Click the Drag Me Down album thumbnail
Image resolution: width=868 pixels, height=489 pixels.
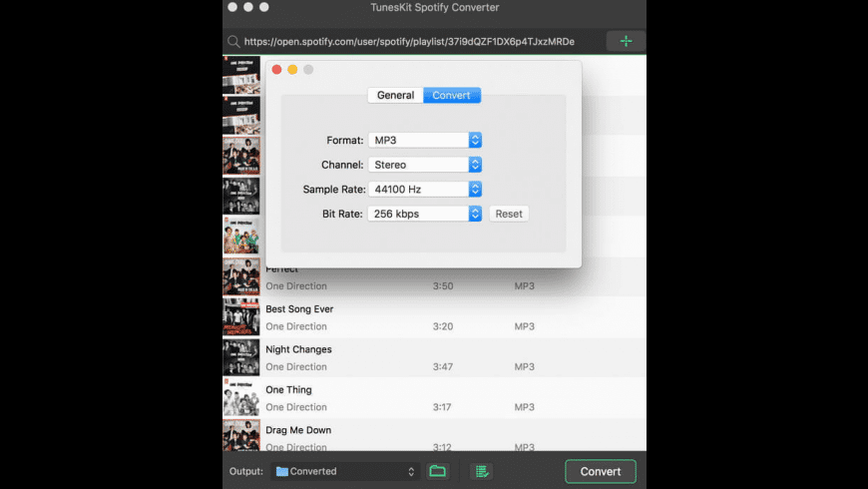click(x=240, y=435)
